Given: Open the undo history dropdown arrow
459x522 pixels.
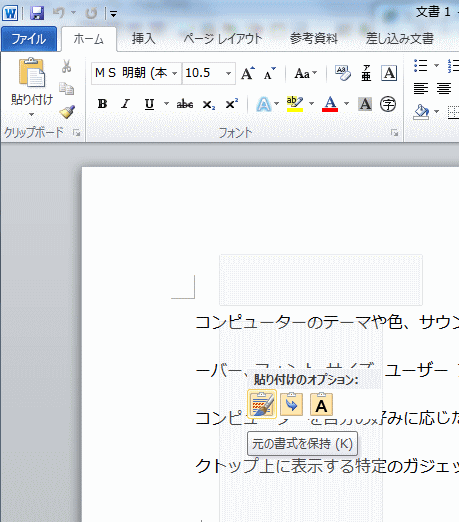Looking at the screenshot, I should coord(73,13).
